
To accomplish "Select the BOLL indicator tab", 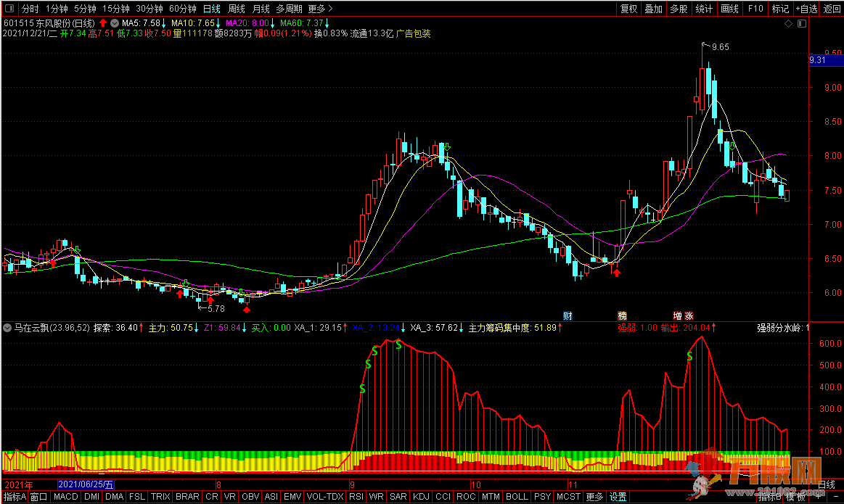I will [x=517, y=497].
